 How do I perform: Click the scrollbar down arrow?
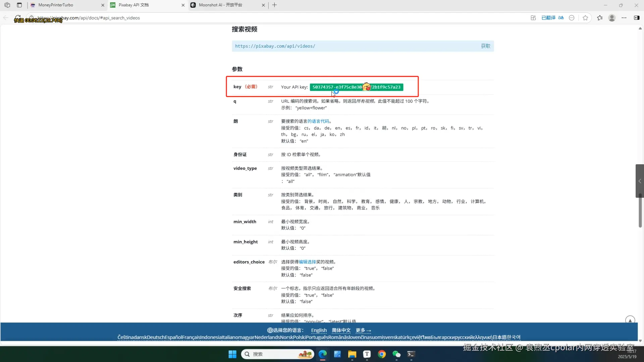[x=640, y=341]
